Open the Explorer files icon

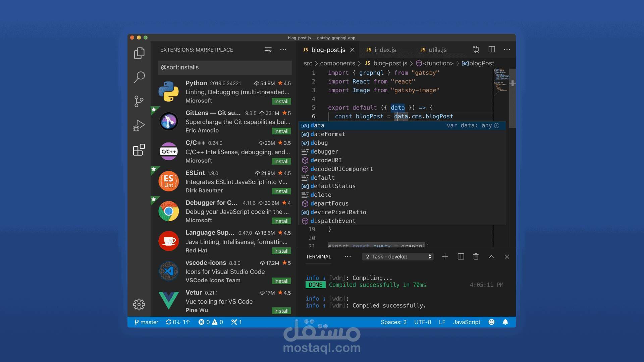[139, 53]
